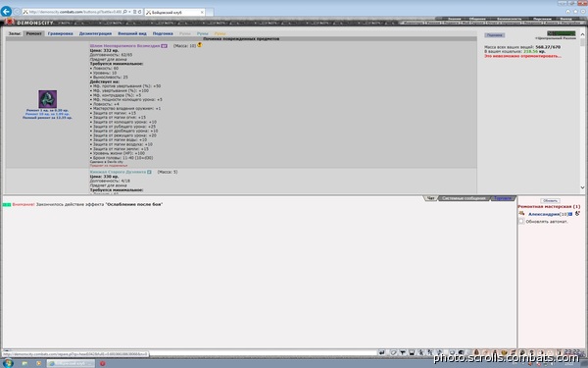Screen dimensions: 588x368
Task: Click the send message arrow icon
Action: click(x=382, y=352)
